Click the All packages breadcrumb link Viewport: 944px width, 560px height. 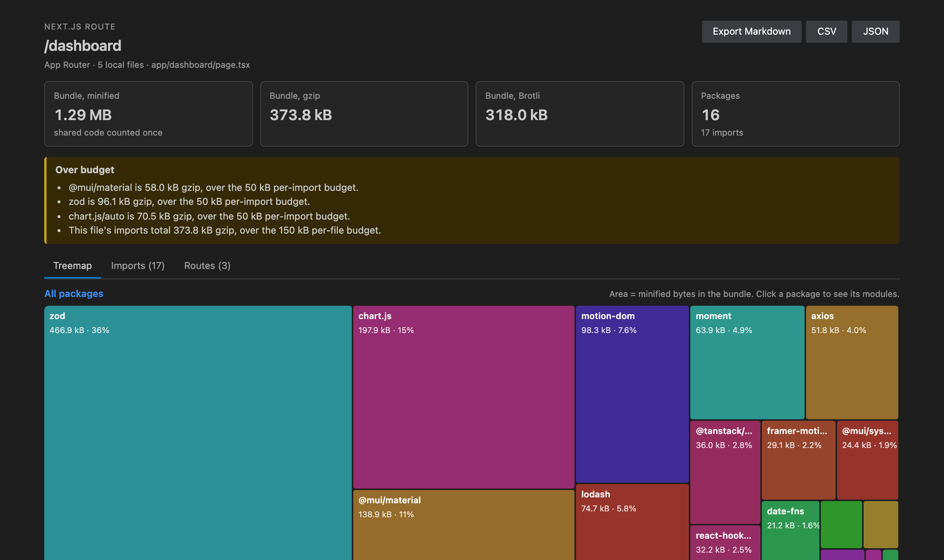(74, 294)
